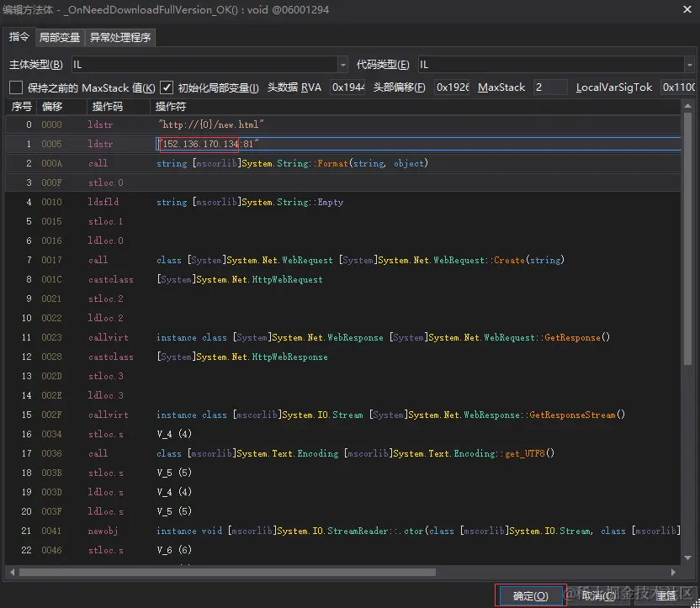Switch to the 局部变量 tab
The image size is (700, 608).
click(x=60, y=37)
